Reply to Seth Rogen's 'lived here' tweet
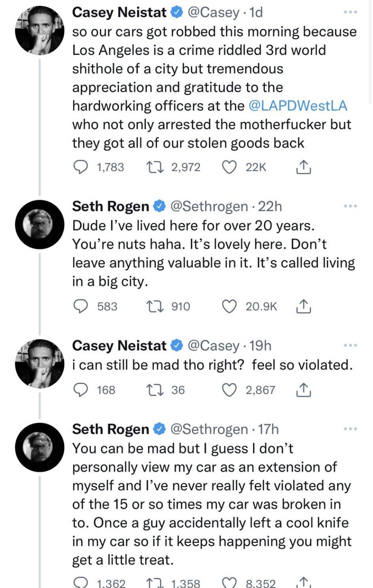This screenshot has width=373, height=588. pos(80,306)
